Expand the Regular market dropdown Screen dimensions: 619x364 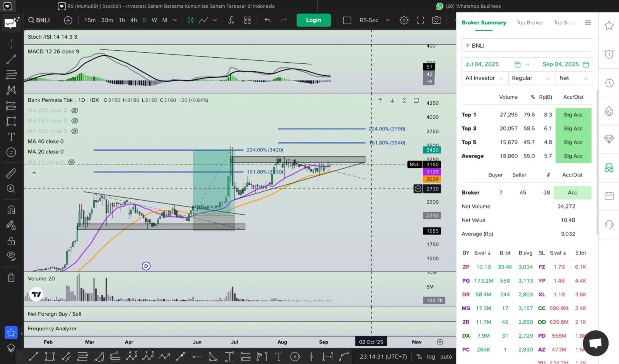point(531,78)
